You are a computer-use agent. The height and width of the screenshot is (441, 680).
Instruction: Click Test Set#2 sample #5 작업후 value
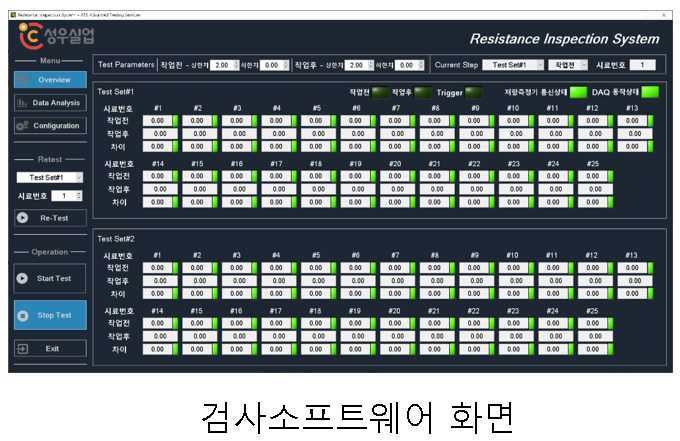[x=318, y=281]
